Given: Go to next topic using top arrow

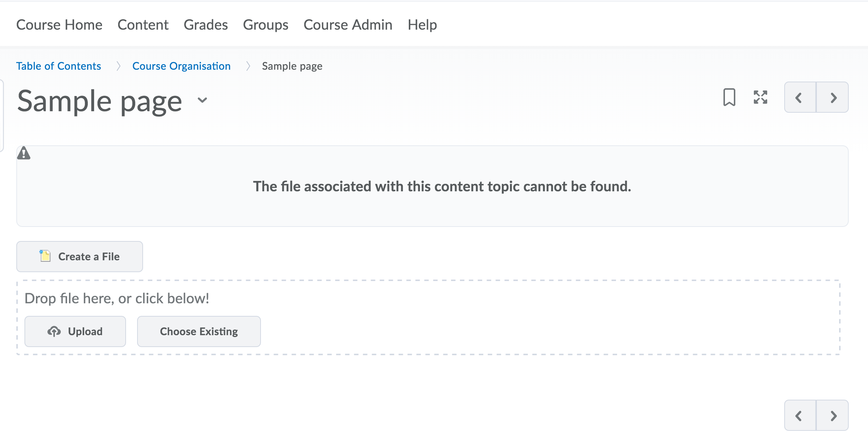Looking at the screenshot, I should tap(833, 98).
